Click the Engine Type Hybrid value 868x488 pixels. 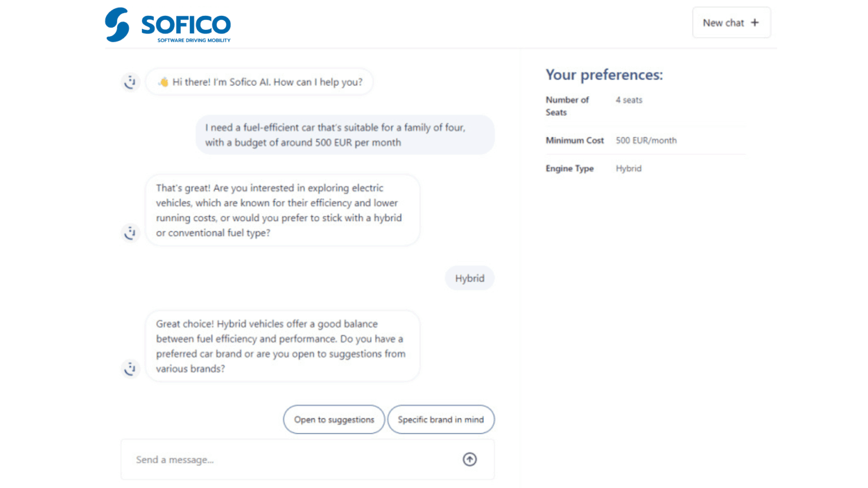coord(628,168)
